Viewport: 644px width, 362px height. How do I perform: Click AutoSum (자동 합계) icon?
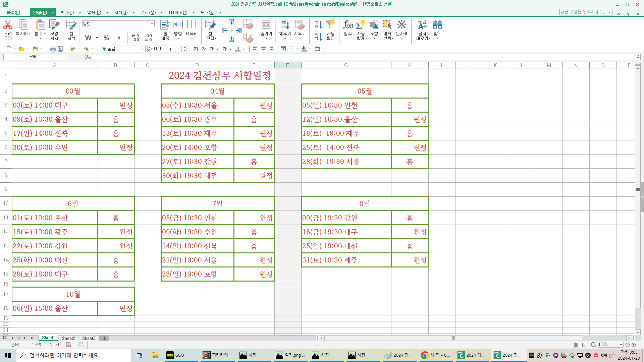click(x=361, y=25)
